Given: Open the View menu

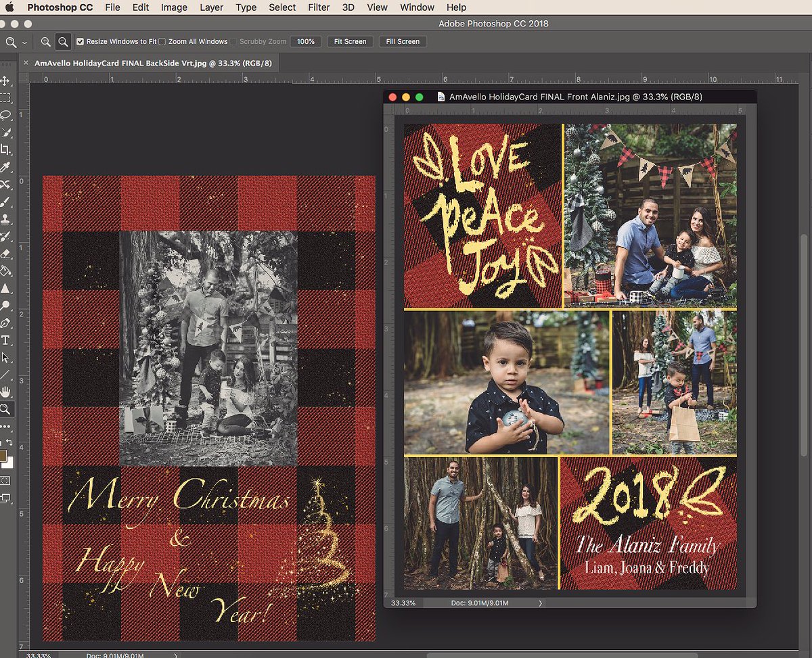Looking at the screenshot, I should pos(378,7).
